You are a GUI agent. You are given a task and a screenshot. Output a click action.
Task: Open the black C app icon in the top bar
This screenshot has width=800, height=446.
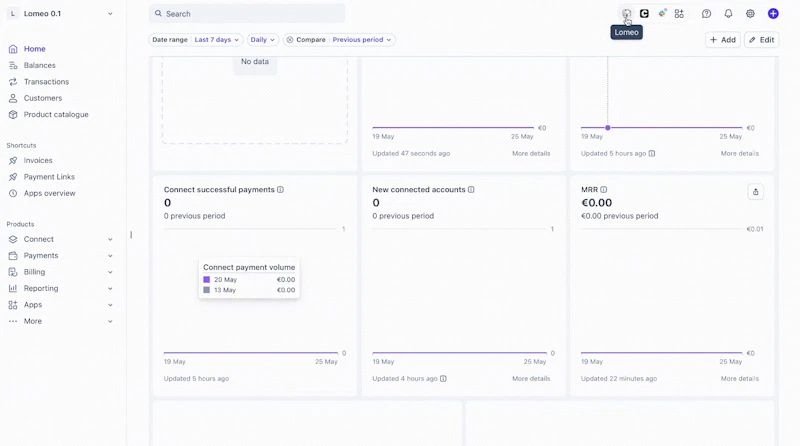pyautogui.click(x=644, y=14)
